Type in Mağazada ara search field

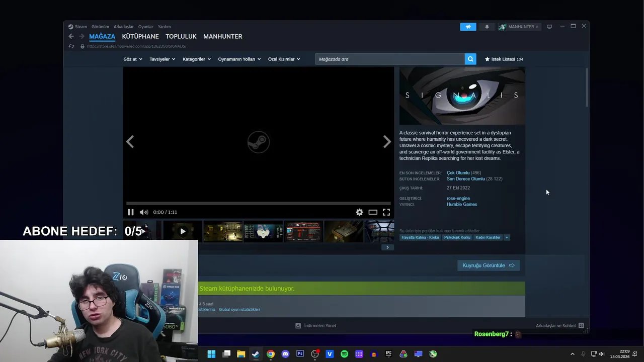(390, 59)
